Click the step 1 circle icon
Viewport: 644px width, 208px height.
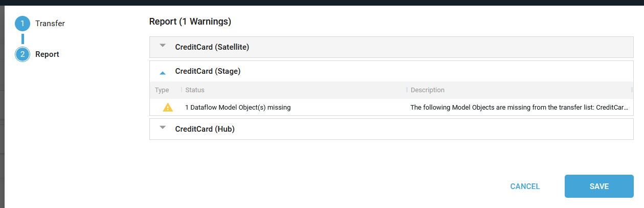pyautogui.click(x=23, y=24)
